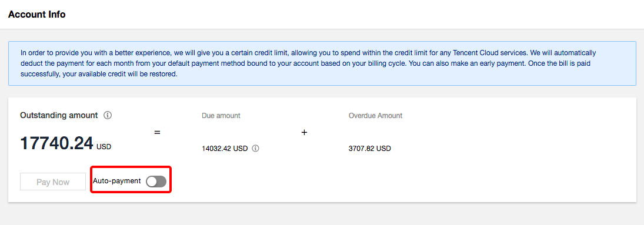Click the equals sign between amounts
The image size is (644, 225).
click(157, 133)
